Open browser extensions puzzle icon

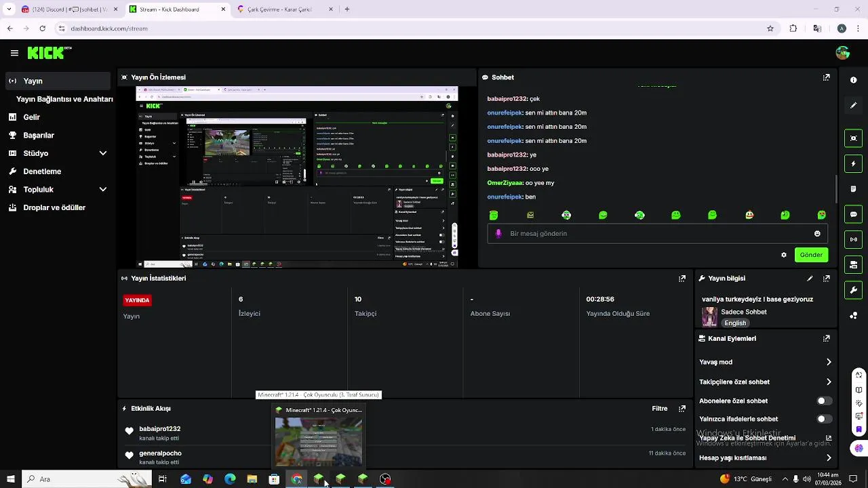click(793, 28)
